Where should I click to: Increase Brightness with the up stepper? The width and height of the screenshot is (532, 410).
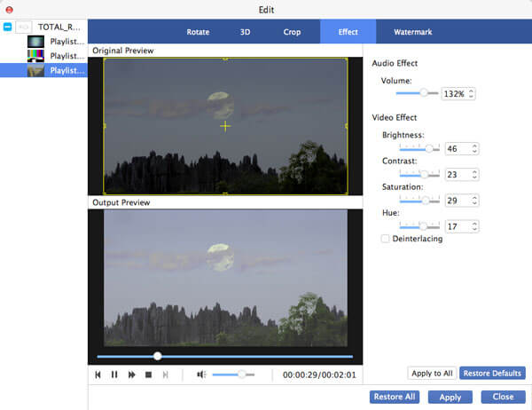pos(474,146)
